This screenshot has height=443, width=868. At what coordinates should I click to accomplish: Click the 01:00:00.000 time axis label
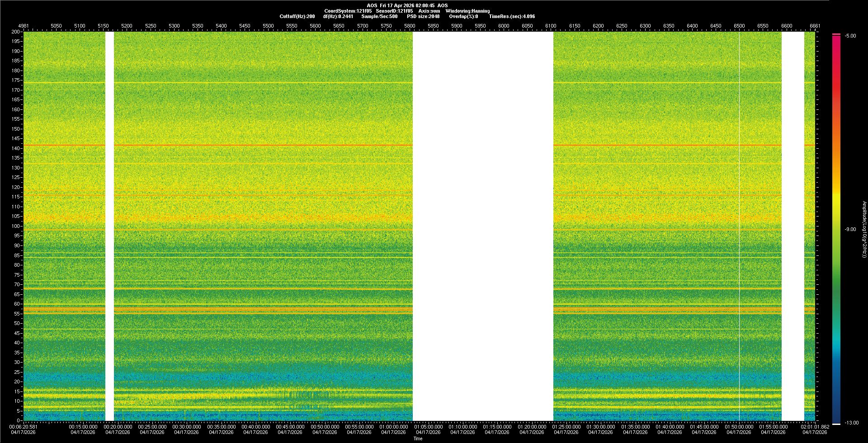click(393, 427)
